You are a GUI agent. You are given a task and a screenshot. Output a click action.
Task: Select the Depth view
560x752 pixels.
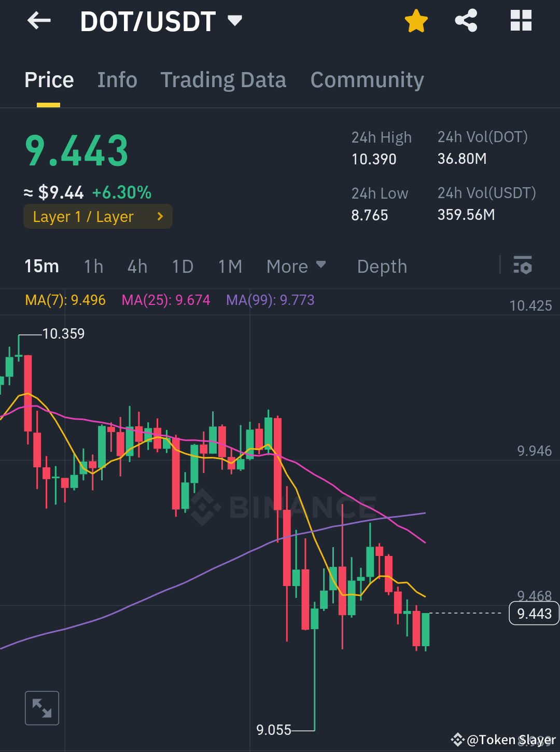click(382, 266)
